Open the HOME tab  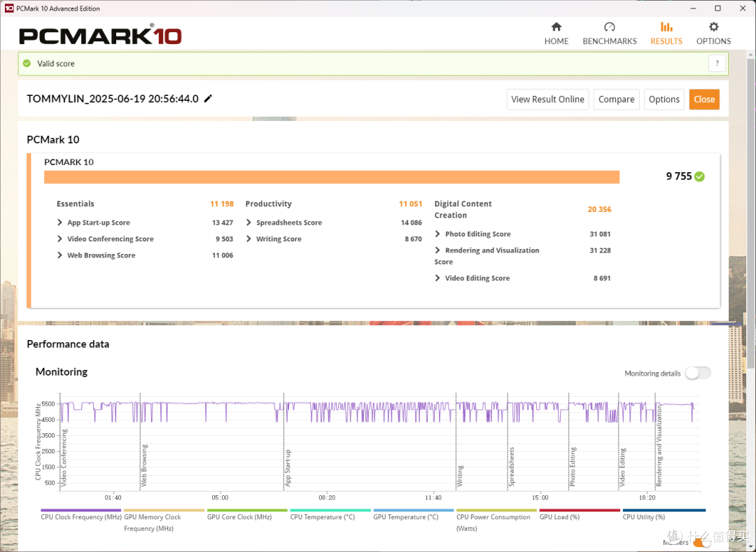[556, 34]
